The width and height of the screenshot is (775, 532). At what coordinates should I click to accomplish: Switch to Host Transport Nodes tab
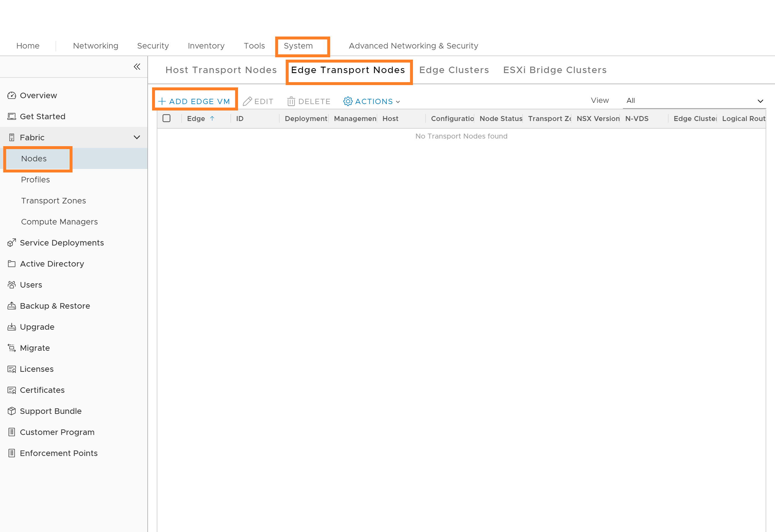[x=221, y=70]
